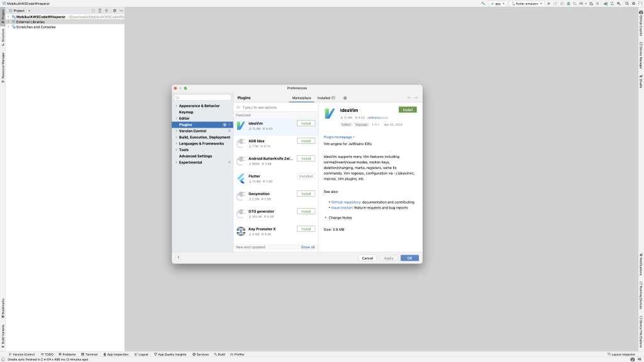The image size is (644, 362).
Task: Open the Logcat tool window tab
Action: [142, 354]
